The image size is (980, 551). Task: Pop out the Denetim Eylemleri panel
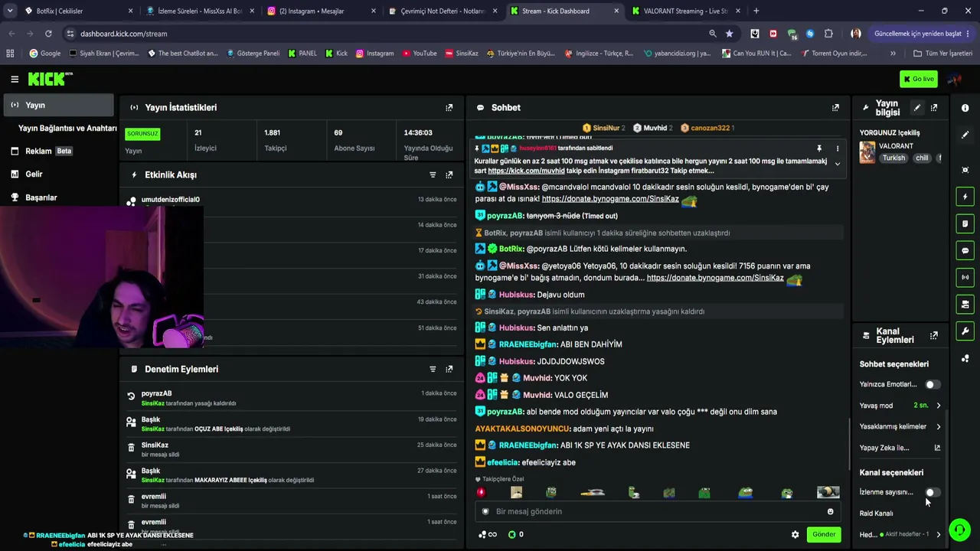[x=449, y=369]
